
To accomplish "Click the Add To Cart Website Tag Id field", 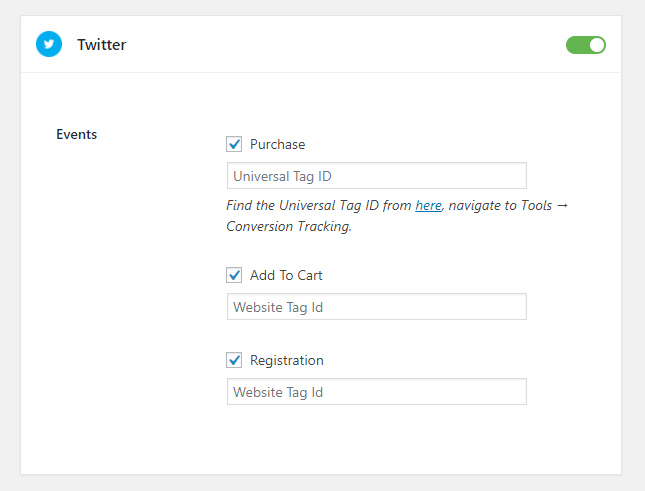I will tap(377, 306).
